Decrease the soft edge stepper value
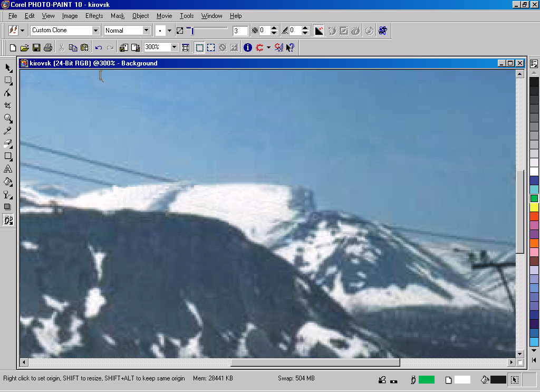Image resolution: width=540 pixels, height=392 pixels. 305,33
